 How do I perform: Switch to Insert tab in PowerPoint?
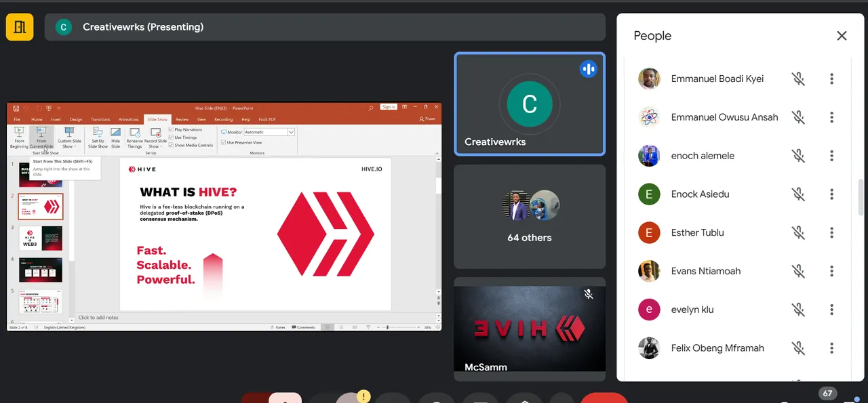(x=56, y=119)
